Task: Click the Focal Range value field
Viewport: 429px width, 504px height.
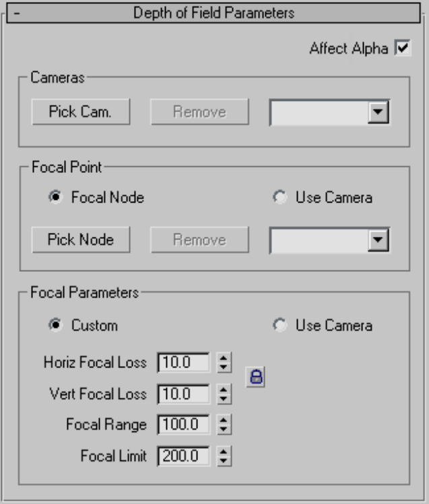Action: [x=183, y=425]
